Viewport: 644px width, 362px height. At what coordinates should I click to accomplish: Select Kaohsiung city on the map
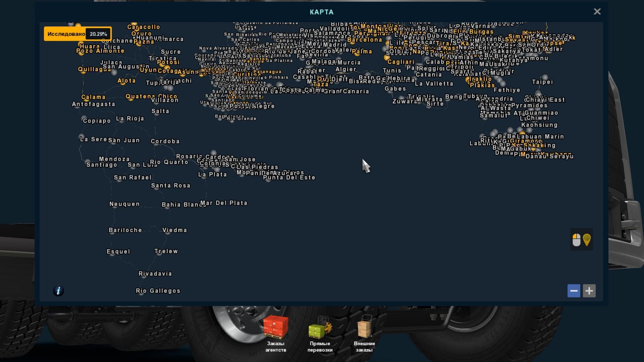click(539, 125)
